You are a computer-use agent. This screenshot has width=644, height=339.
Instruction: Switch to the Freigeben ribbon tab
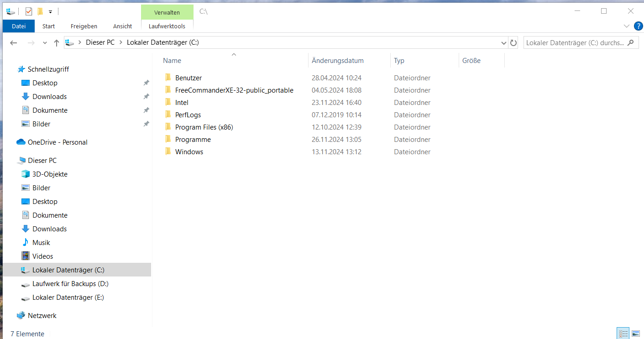[84, 26]
